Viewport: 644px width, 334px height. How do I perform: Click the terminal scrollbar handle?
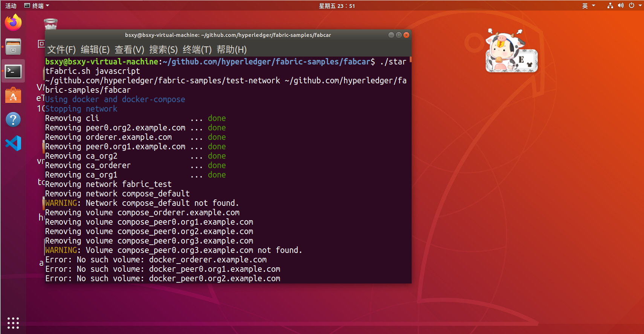pyautogui.click(x=411, y=59)
